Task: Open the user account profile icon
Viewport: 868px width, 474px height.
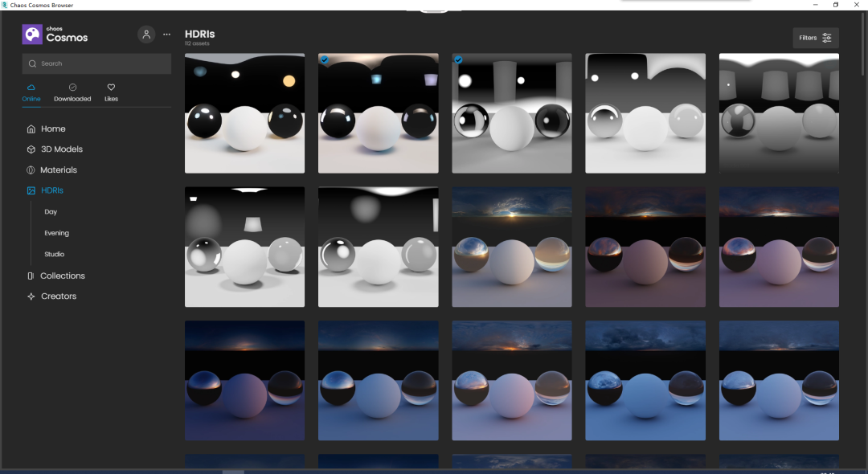Action: pyautogui.click(x=146, y=35)
